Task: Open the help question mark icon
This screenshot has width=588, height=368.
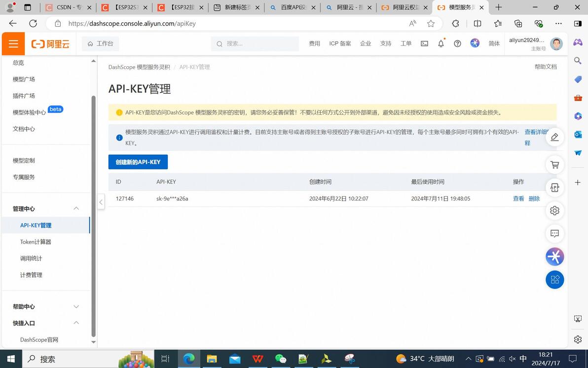Action: [457, 43]
